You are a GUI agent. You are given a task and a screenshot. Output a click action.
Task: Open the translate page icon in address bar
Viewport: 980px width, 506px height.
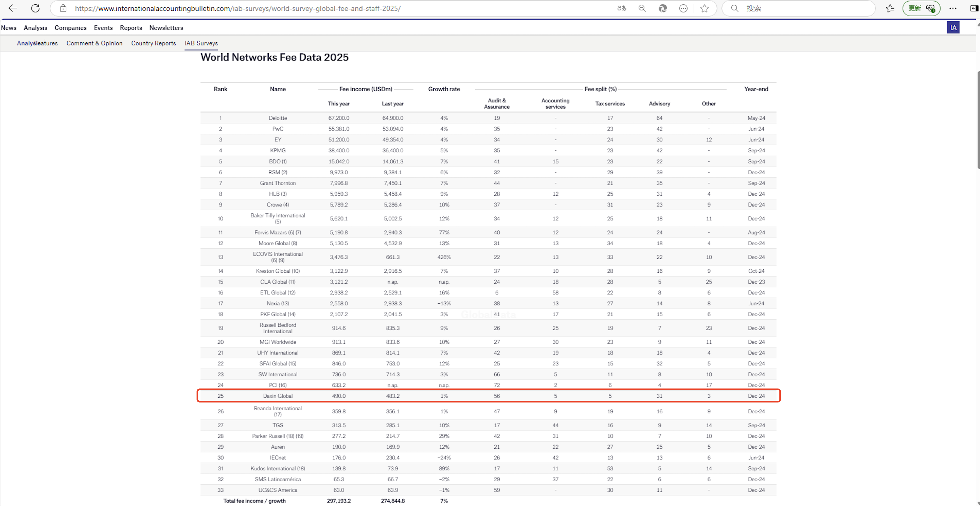coord(622,8)
